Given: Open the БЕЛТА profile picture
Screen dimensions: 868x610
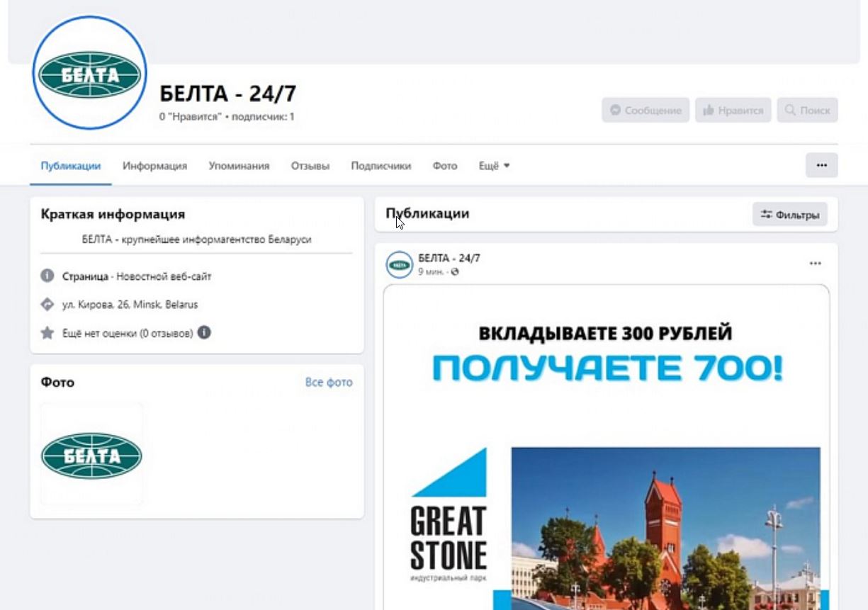Looking at the screenshot, I should (90, 74).
